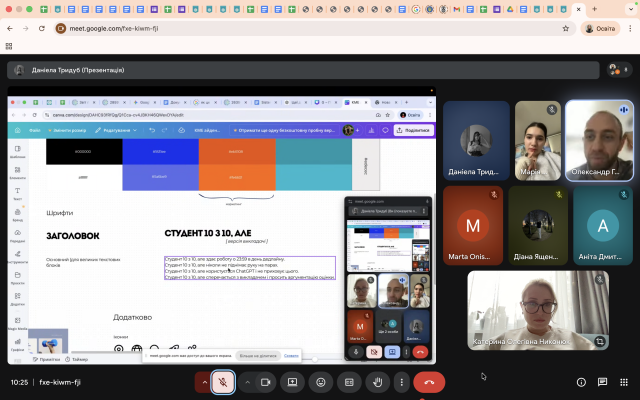Image resolution: width=640 pixels, height=400 pixels.
Task: Open microphone audio settings arrow
Action: pos(204,381)
